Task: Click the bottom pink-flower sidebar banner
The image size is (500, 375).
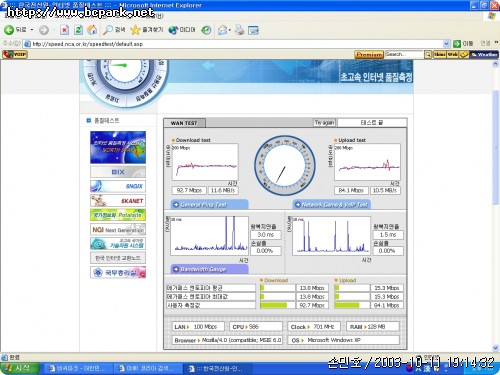Action: (x=118, y=272)
